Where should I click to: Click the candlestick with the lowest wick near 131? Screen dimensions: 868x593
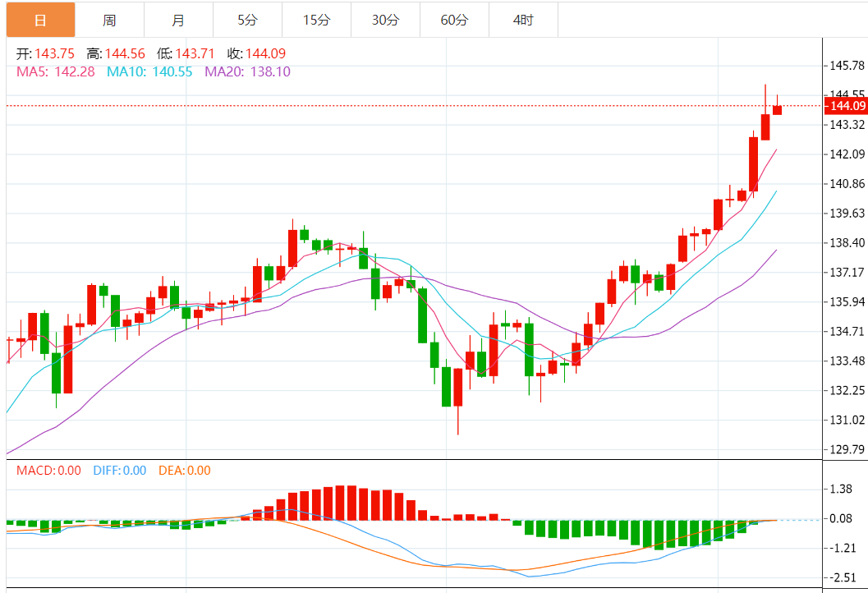coord(457,400)
